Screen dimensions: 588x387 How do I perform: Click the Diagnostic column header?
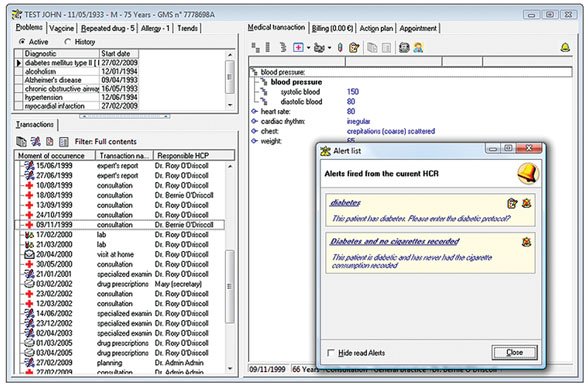62,53
